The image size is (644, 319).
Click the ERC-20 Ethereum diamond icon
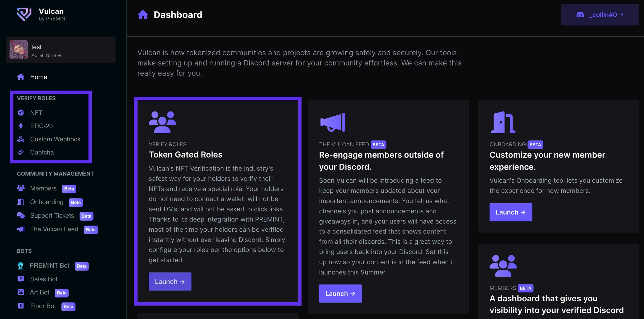[21, 126]
